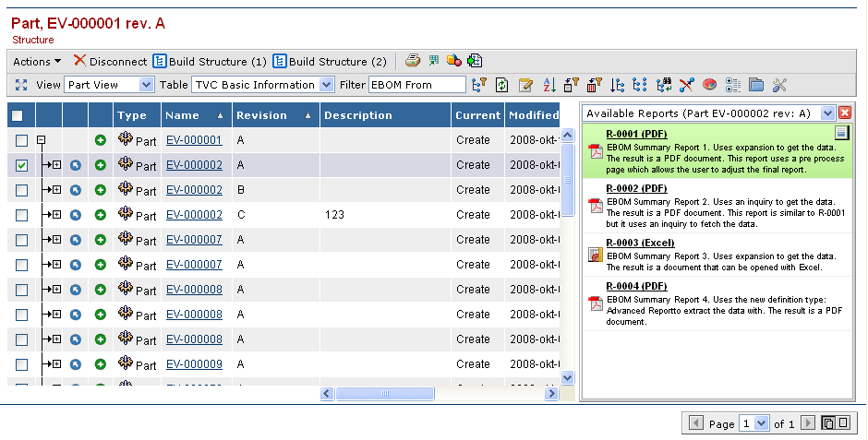Click the PDF icon for report R-0002
Image resolution: width=868 pixels, height=440 pixels.
[596, 205]
